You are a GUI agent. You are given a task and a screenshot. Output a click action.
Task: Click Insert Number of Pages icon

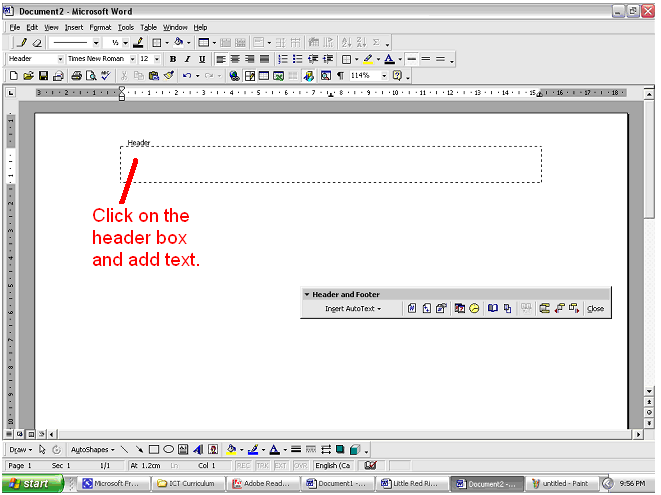click(427, 309)
